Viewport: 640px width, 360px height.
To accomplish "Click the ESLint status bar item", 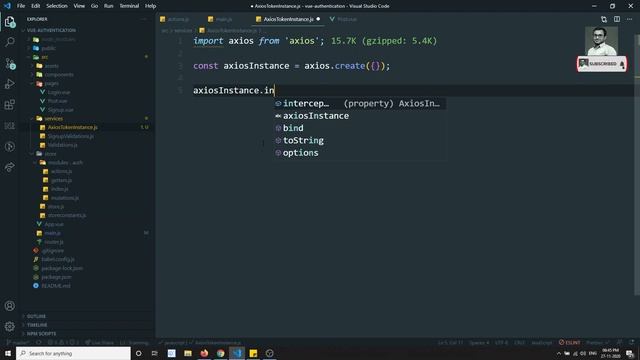I will [x=569, y=342].
